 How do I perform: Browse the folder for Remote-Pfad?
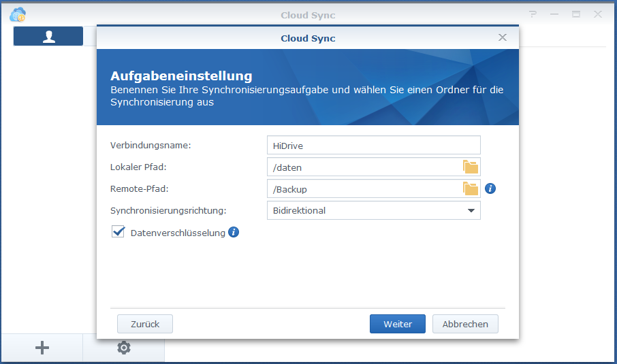click(470, 188)
